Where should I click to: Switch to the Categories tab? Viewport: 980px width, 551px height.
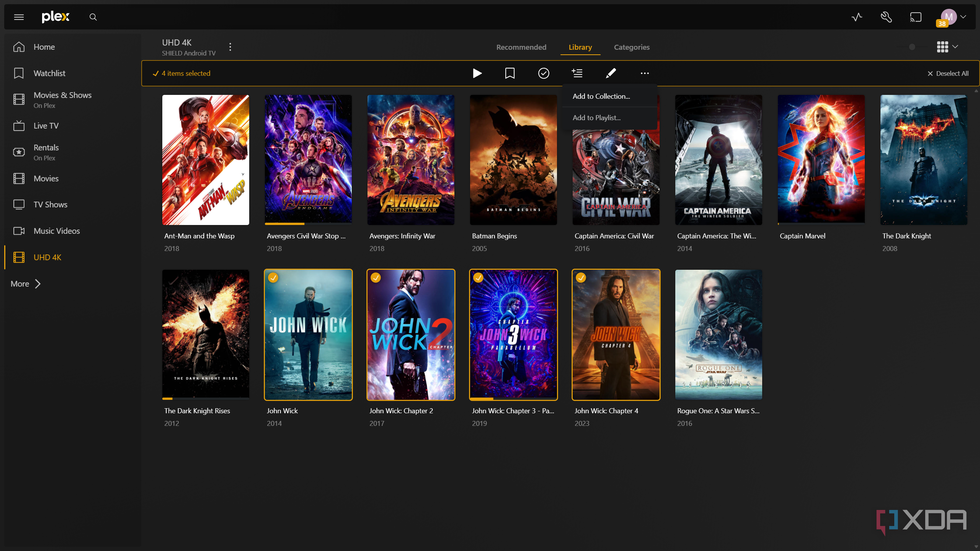pyautogui.click(x=632, y=47)
